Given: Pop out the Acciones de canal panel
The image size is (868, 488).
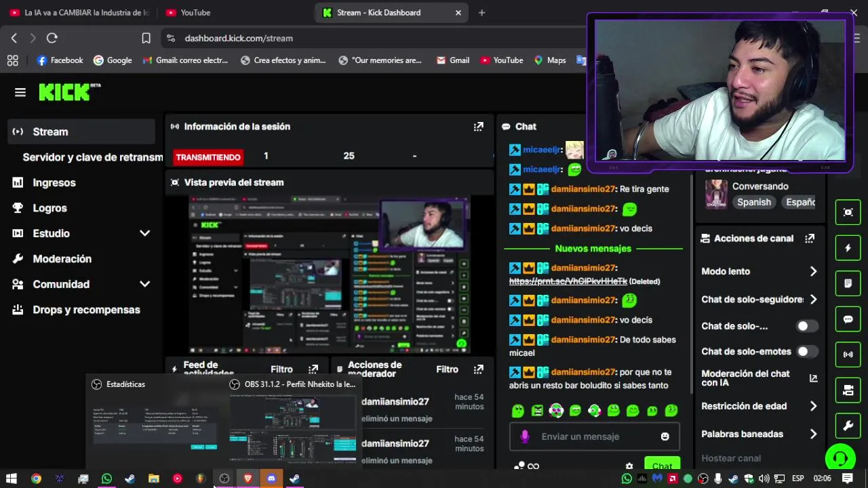Looking at the screenshot, I should 810,239.
